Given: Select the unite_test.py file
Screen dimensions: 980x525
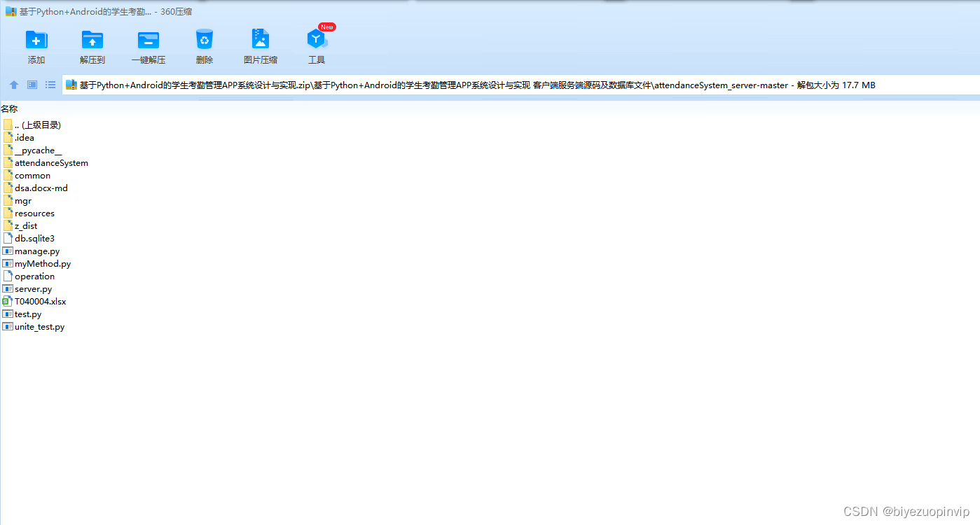Looking at the screenshot, I should pyautogui.click(x=34, y=326).
